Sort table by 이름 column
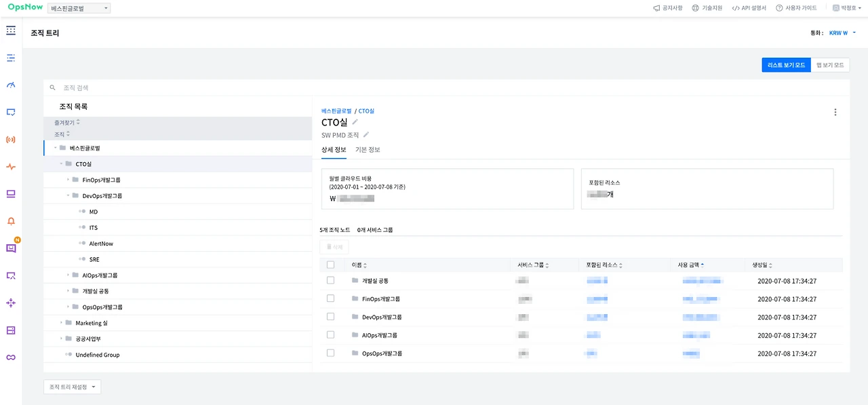The width and height of the screenshot is (868, 405). pyautogui.click(x=359, y=265)
